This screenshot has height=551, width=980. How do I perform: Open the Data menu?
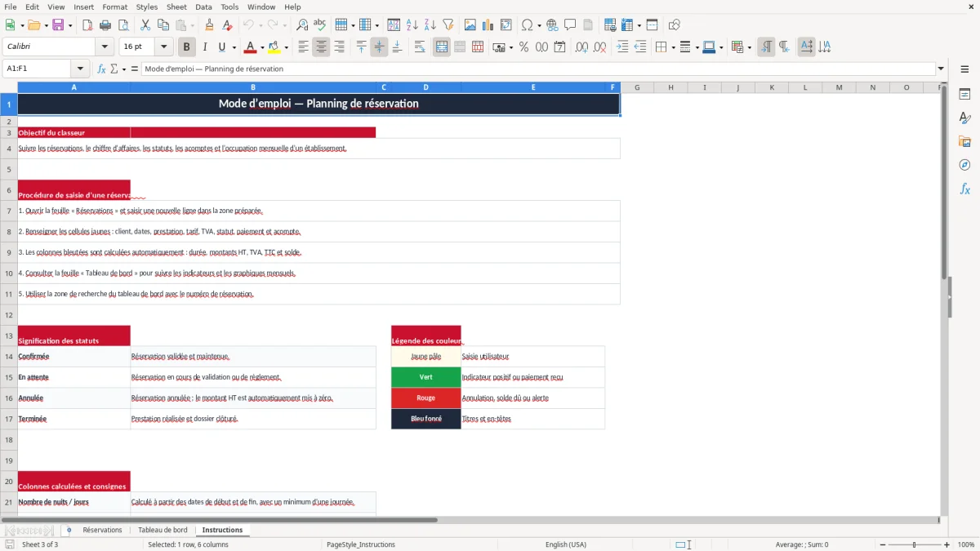[x=203, y=7]
